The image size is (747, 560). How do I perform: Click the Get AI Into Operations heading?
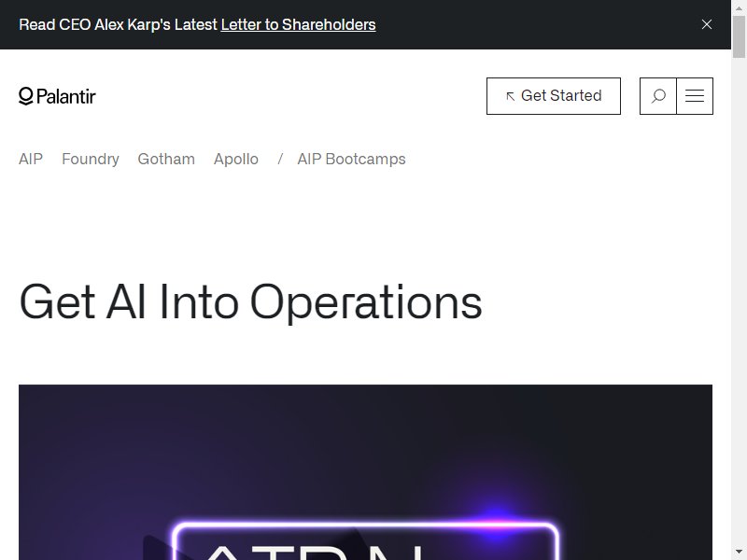pos(250,302)
